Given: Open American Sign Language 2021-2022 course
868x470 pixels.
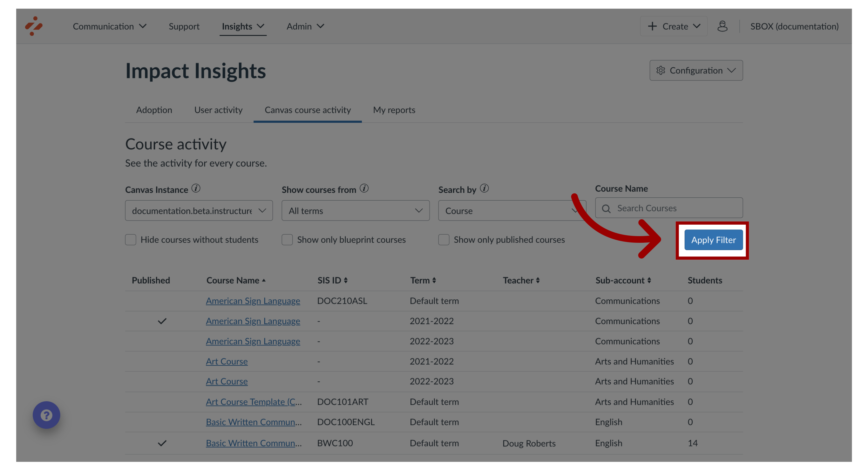Looking at the screenshot, I should point(253,321).
